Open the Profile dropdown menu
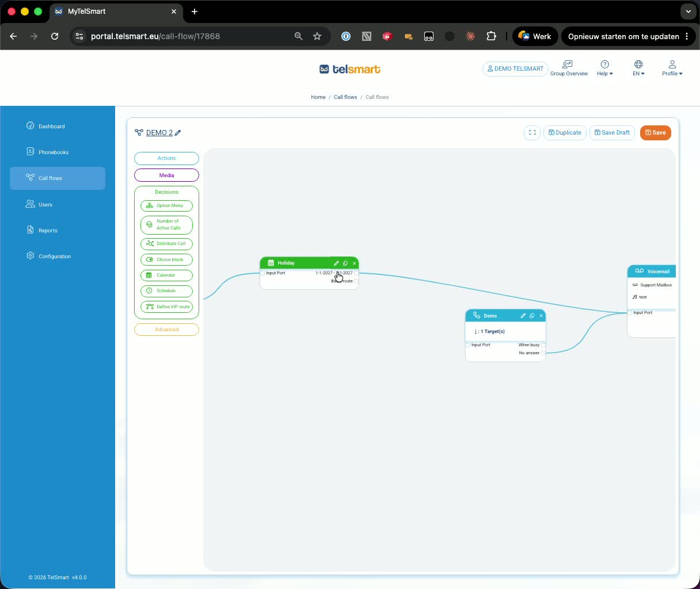The width and height of the screenshot is (700, 589). click(x=672, y=68)
